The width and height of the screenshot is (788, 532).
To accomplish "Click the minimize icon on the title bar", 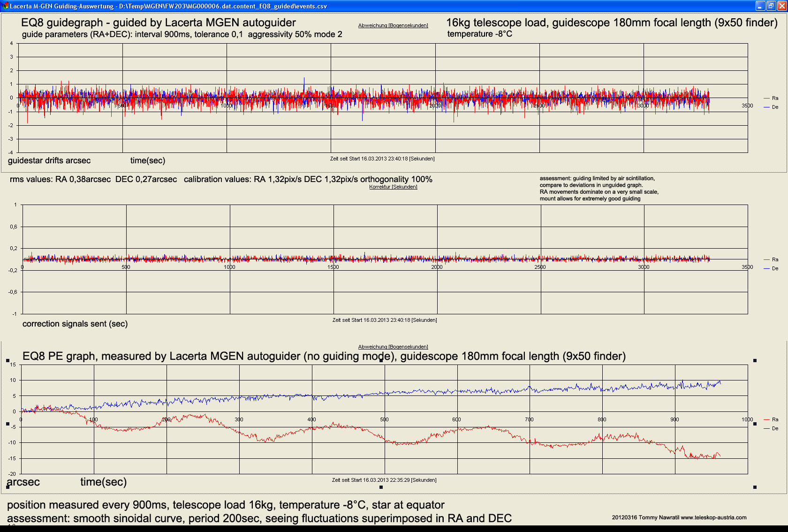I will pos(760,6).
